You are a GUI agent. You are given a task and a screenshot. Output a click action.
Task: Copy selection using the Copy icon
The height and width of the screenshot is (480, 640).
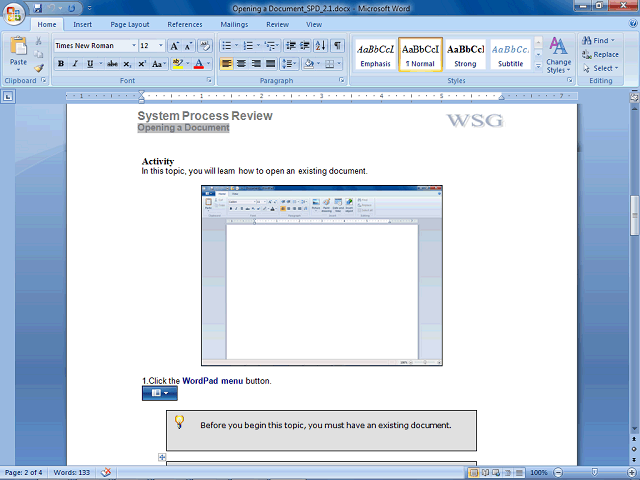point(38,54)
